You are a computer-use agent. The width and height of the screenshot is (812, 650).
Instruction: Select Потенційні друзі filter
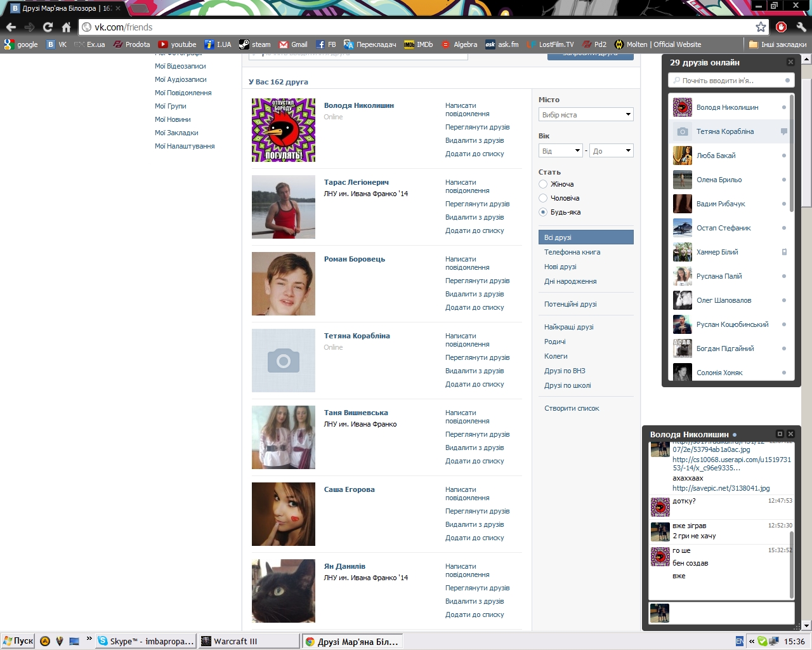570,304
